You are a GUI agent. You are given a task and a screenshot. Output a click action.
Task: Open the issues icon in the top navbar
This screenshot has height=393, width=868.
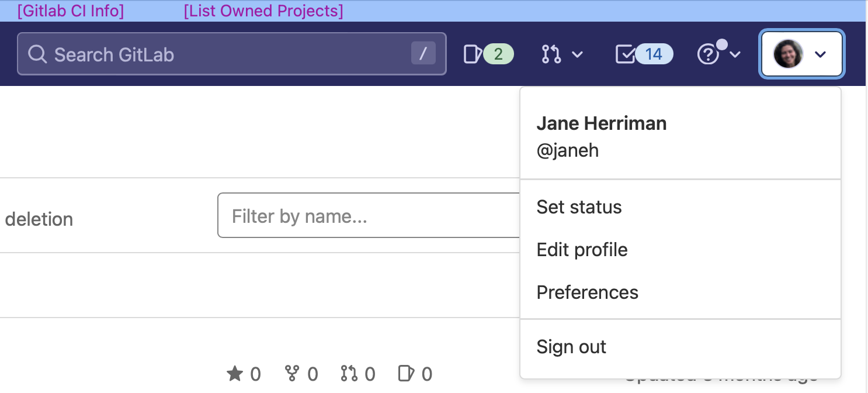(472, 54)
